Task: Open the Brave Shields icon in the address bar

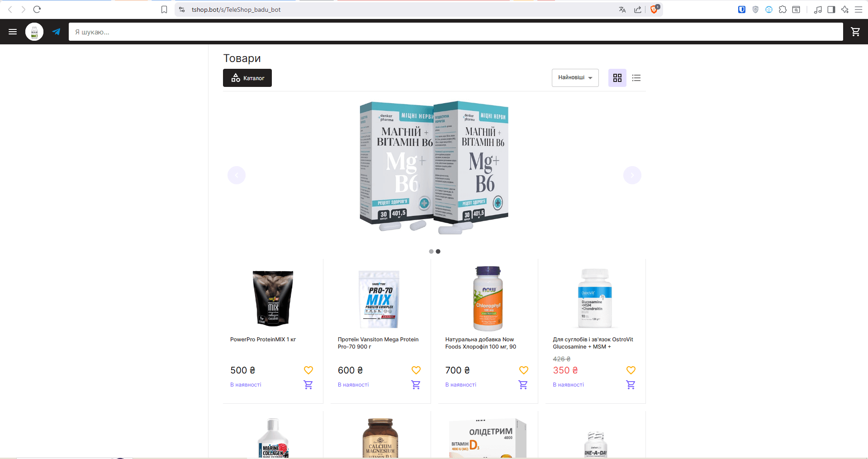Action: [x=654, y=10]
